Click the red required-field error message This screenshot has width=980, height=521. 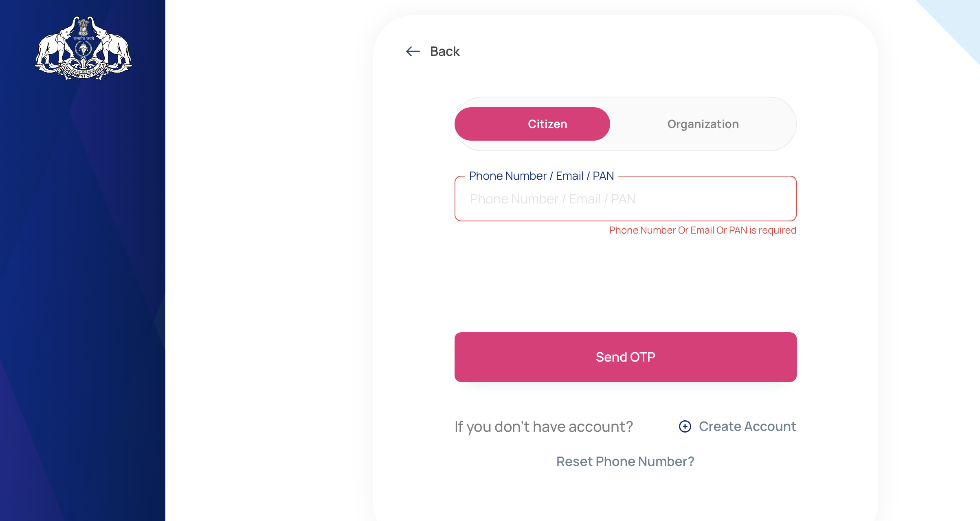[x=702, y=230]
